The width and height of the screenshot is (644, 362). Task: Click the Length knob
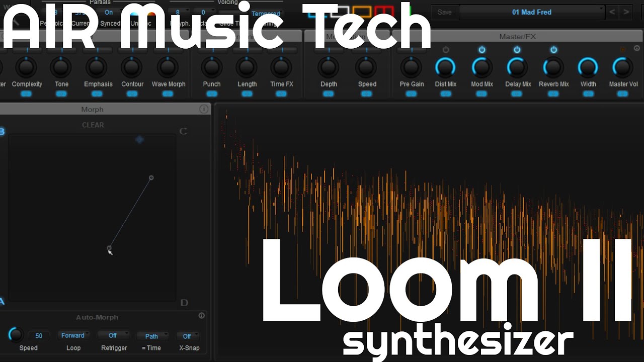coord(247,67)
